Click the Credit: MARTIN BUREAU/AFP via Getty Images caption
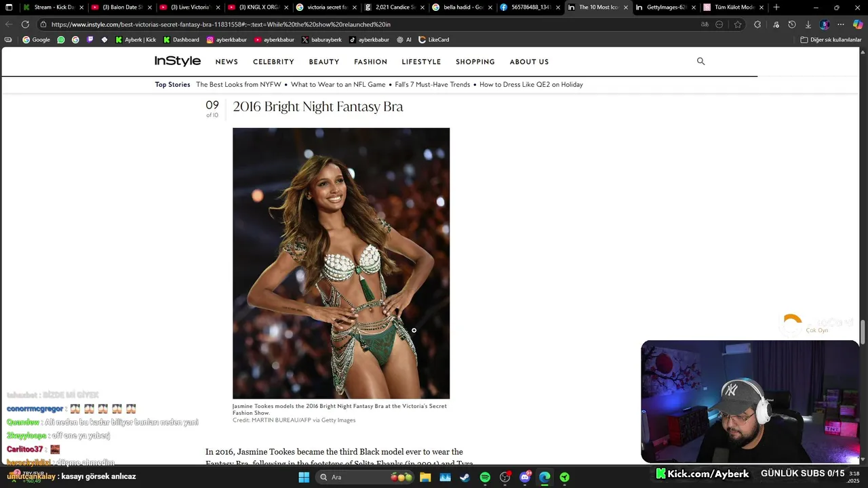This screenshot has height=488, width=868. pyautogui.click(x=294, y=420)
